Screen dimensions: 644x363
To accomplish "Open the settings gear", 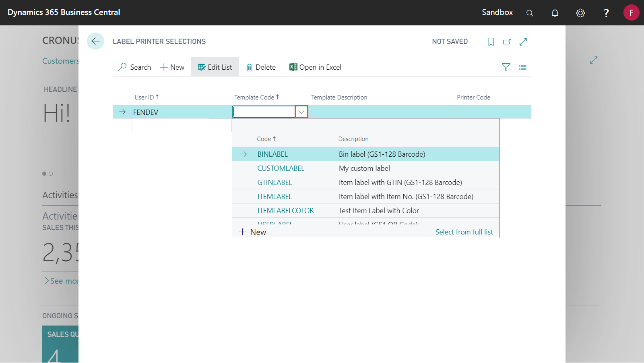I will coord(580,13).
